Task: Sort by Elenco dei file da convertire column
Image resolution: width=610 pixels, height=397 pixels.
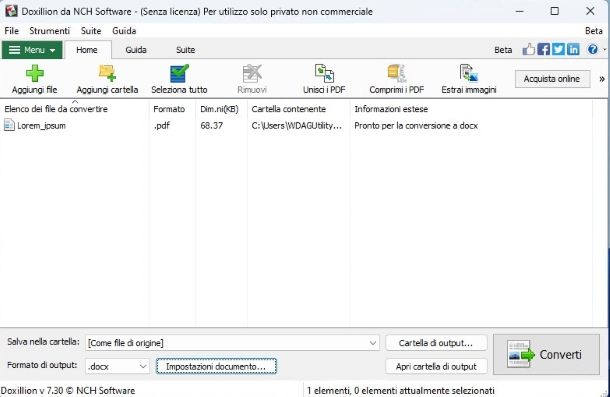Action: tap(74, 109)
